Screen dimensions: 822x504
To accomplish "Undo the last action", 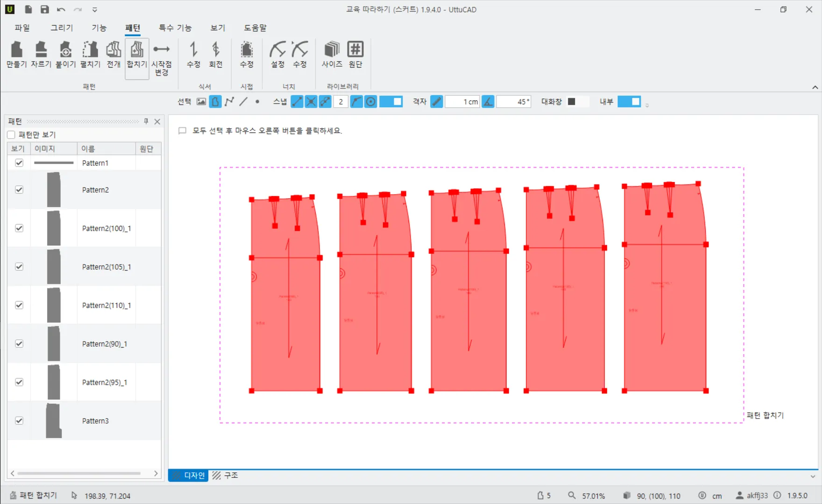I will pos(61,9).
